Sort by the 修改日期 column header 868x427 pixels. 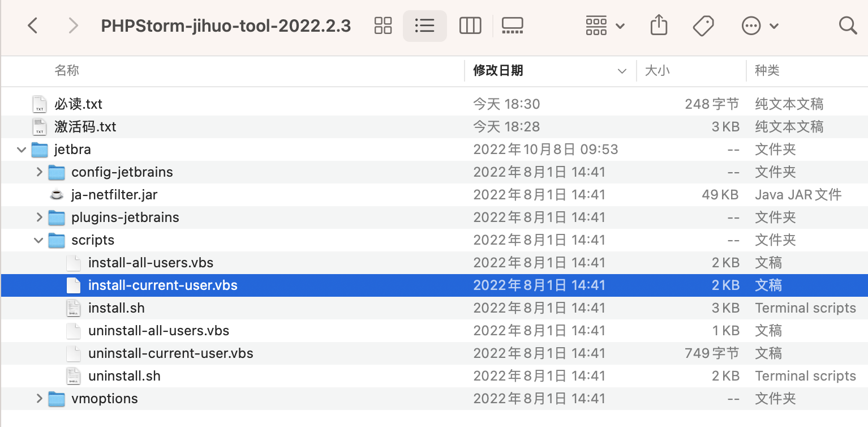click(498, 70)
